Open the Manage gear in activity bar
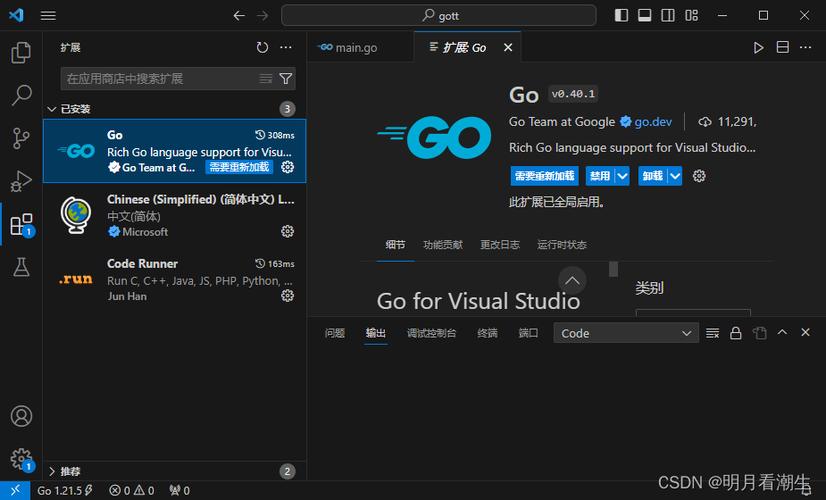826x500 pixels. pos(21,459)
